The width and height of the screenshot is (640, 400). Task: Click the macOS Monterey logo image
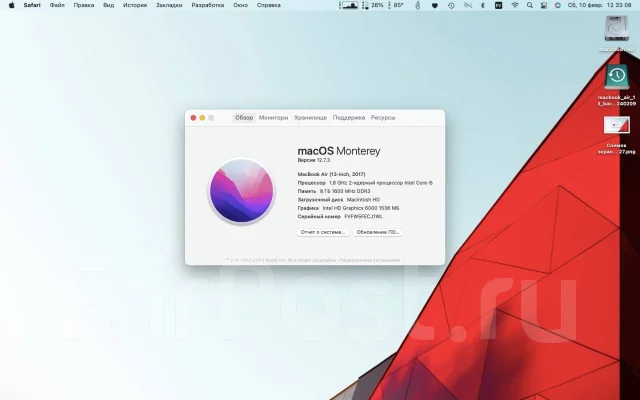(242, 191)
